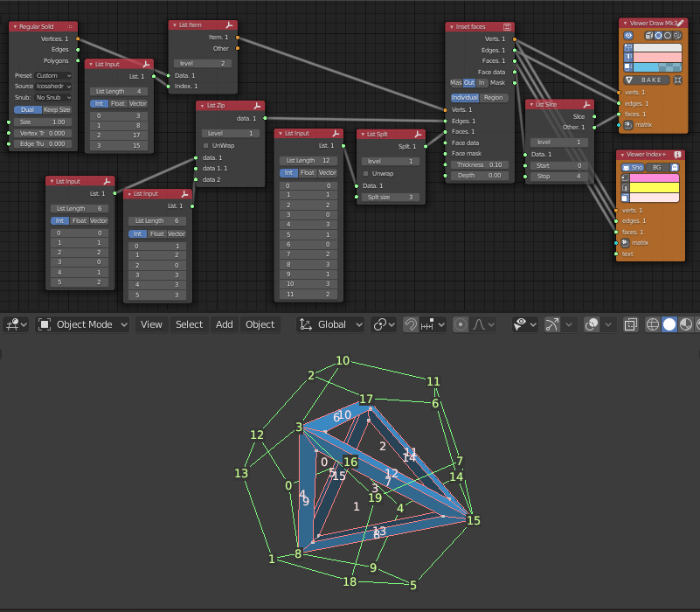The width and height of the screenshot is (700, 612).
Task: Open the viewport overlays icon
Action: [592, 324]
